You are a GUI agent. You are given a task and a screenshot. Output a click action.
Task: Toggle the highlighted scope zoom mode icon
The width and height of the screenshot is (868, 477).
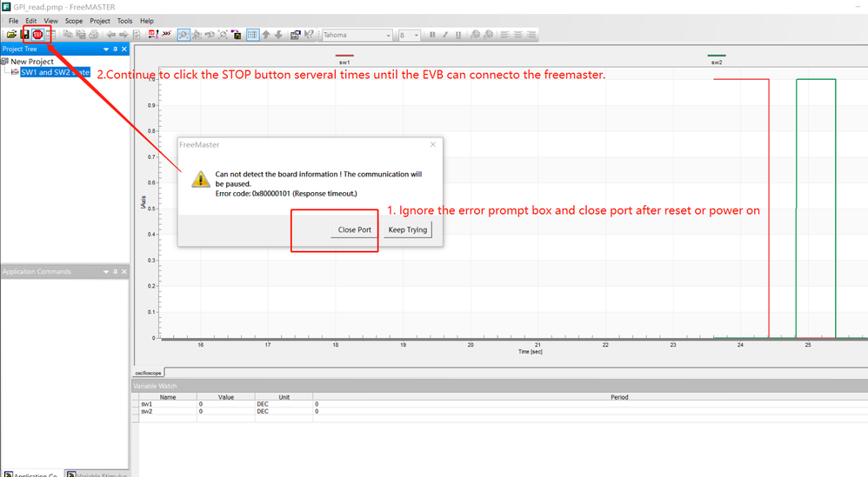coord(184,35)
